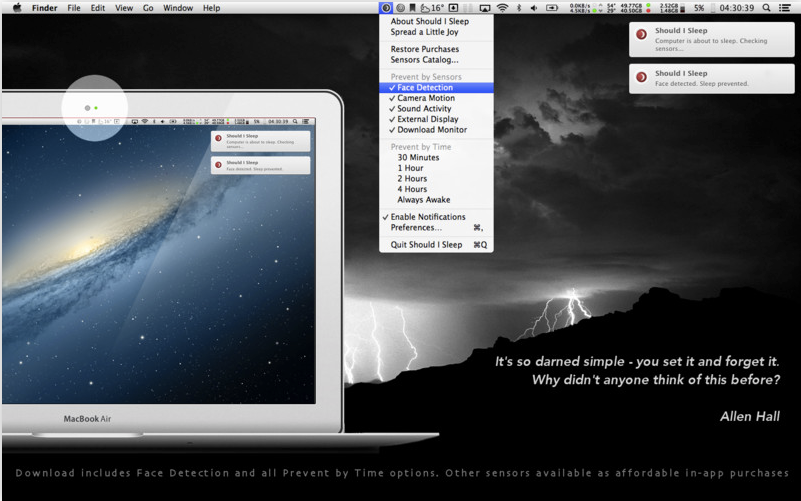
Task: Open Sensors Catalog...
Action: click(x=436, y=60)
